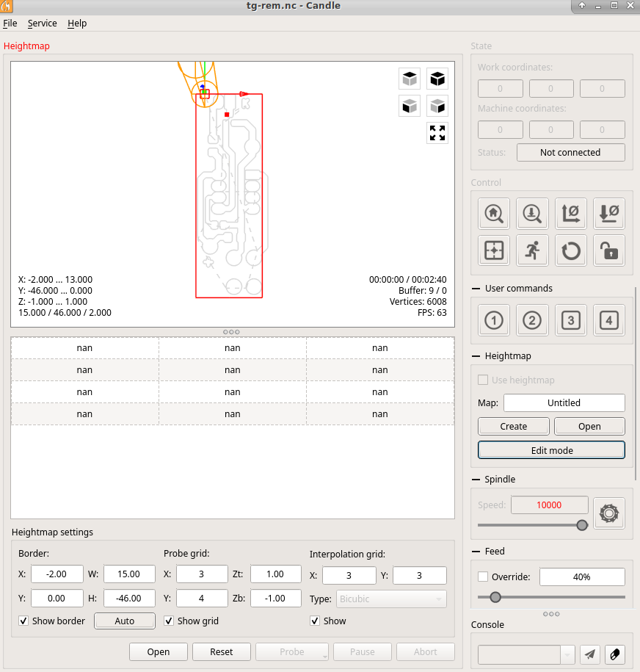Viewport: 640px width, 672px height.
Task: Open the Service menu
Action: [x=42, y=24]
